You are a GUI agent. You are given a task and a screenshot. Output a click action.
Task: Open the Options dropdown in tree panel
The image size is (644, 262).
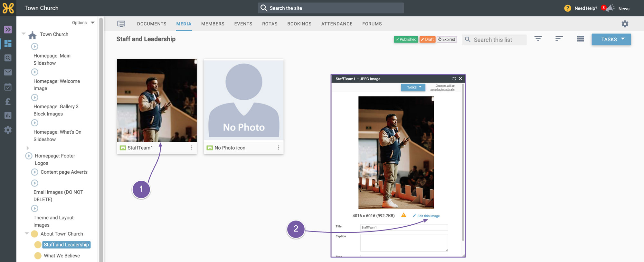click(x=83, y=23)
